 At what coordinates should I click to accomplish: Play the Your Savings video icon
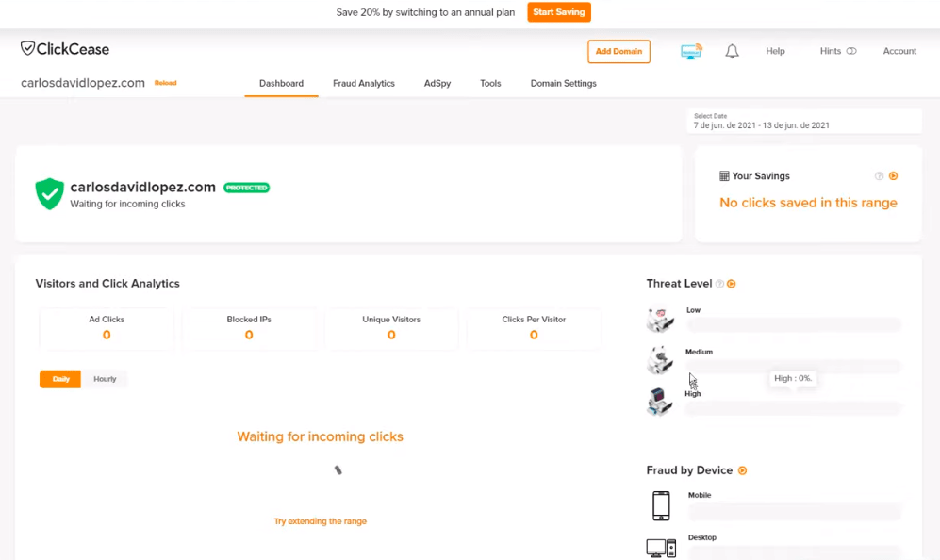point(893,176)
